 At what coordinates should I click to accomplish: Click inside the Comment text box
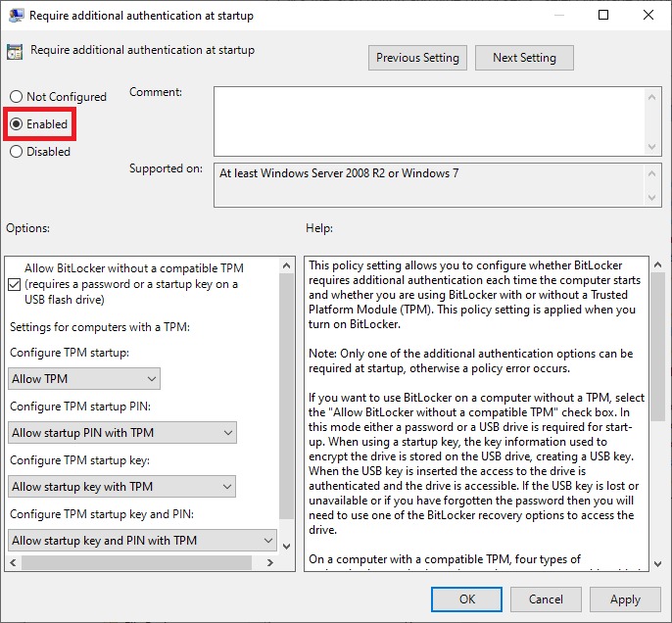pyautogui.click(x=429, y=120)
